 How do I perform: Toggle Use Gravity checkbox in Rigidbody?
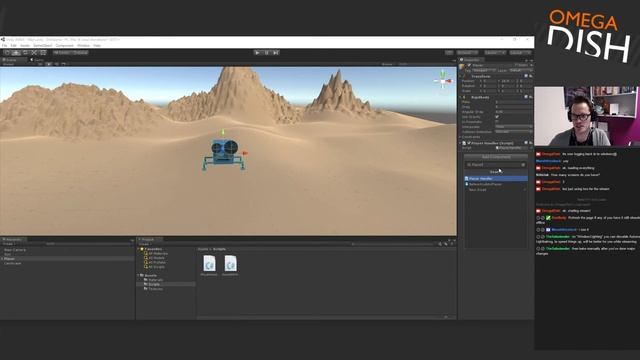(x=497, y=117)
